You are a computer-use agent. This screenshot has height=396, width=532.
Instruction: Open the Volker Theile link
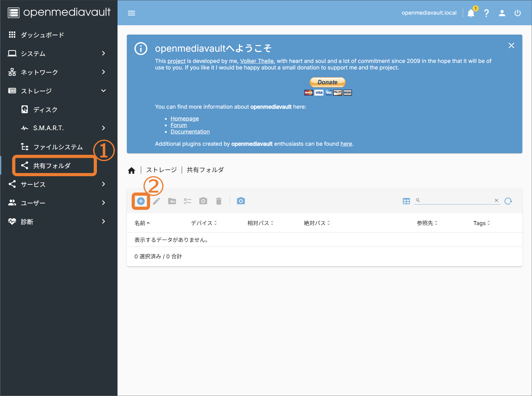point(257,61)
